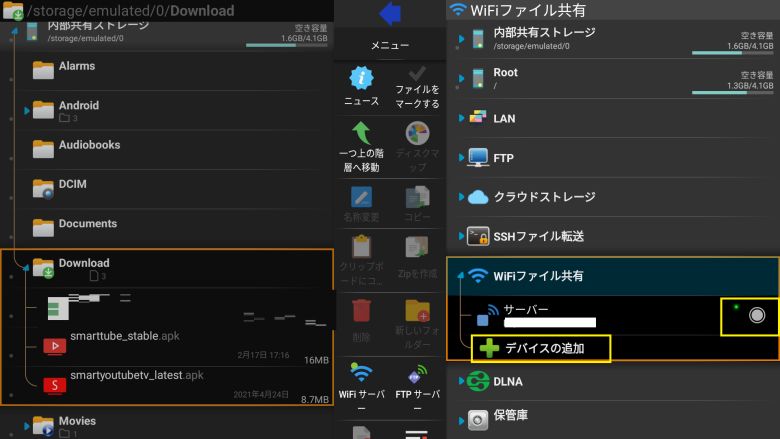
Task: Open smarttube_stable.apk file name
Action: click(x=125, y=336)
